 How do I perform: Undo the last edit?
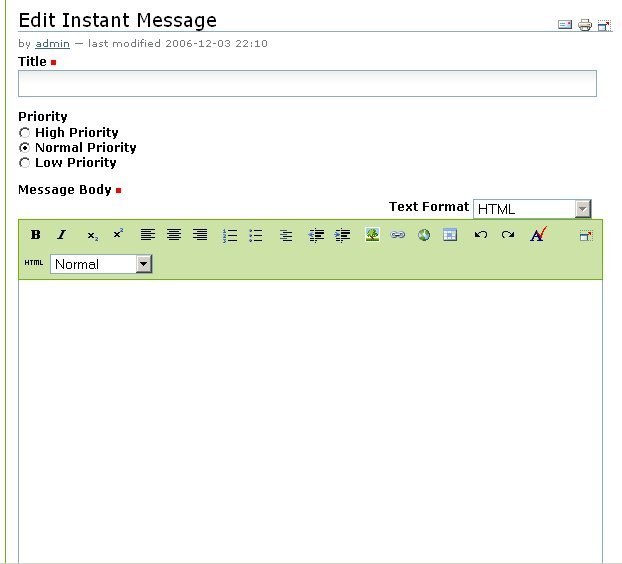coord(481,235)
